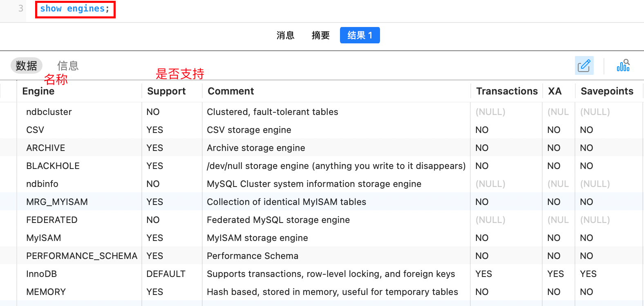Image resolution: width=644 pixels, height=306 pixels.
Task: Click 'CSV storage engine' comment cell
Action: click(x=249, y=130)
